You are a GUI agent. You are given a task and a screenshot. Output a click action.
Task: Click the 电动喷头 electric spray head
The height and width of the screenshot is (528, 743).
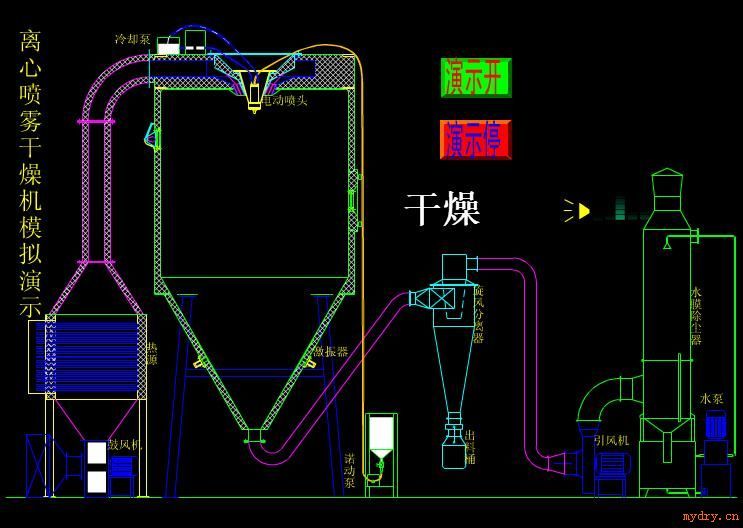(257, 95)
